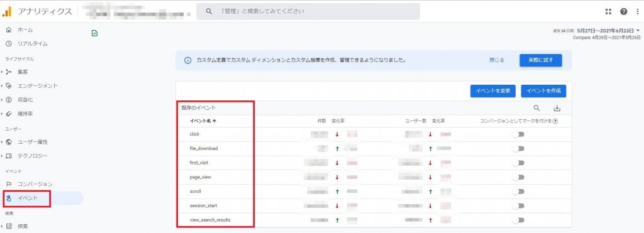Click the home icon in sidebar
644x233 pixels.
(9, 30)
